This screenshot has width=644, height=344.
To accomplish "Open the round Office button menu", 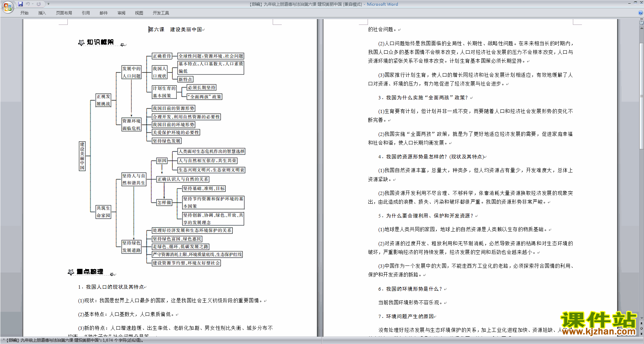I will (x=7, y=7).
